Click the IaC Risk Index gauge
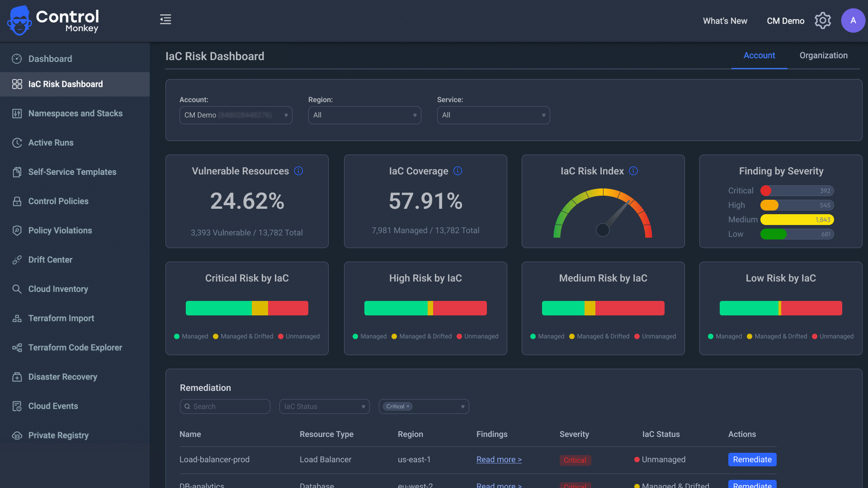Screen dimensions: 868x488 tap(603, 213)
